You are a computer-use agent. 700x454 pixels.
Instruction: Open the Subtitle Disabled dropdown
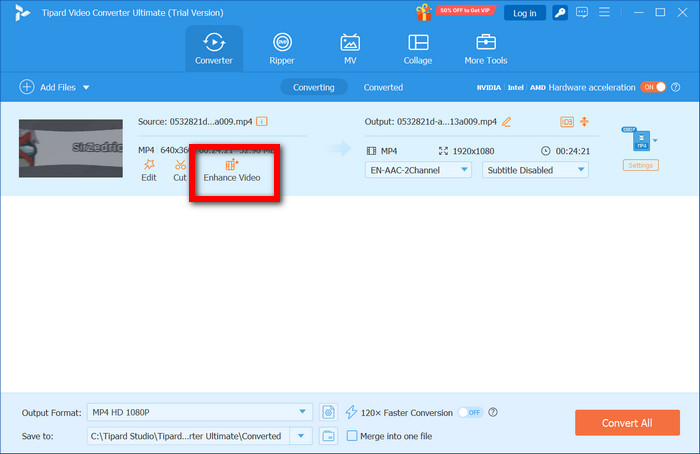[x=535, y=170]
